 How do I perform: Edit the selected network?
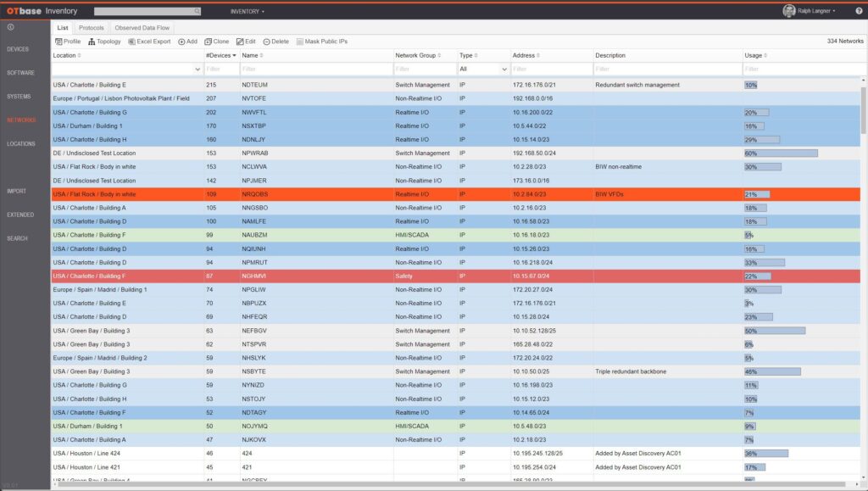tap(246, 42)
